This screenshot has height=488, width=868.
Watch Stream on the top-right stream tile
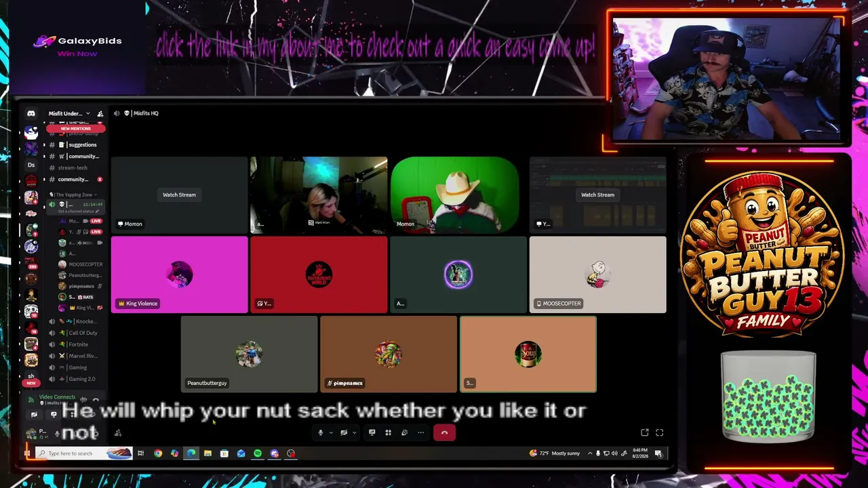[x=597, y=195]
